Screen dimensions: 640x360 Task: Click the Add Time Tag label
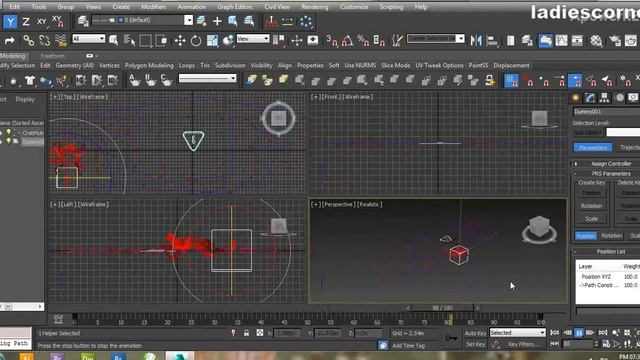[x=408, y=346]
